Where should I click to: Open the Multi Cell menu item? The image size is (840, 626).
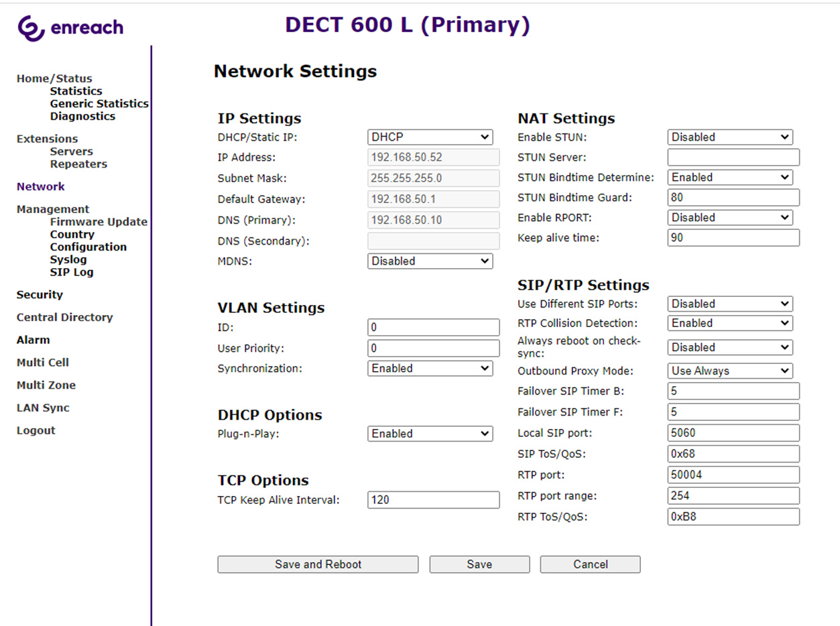pyautogui.click(x=43, y=363)
